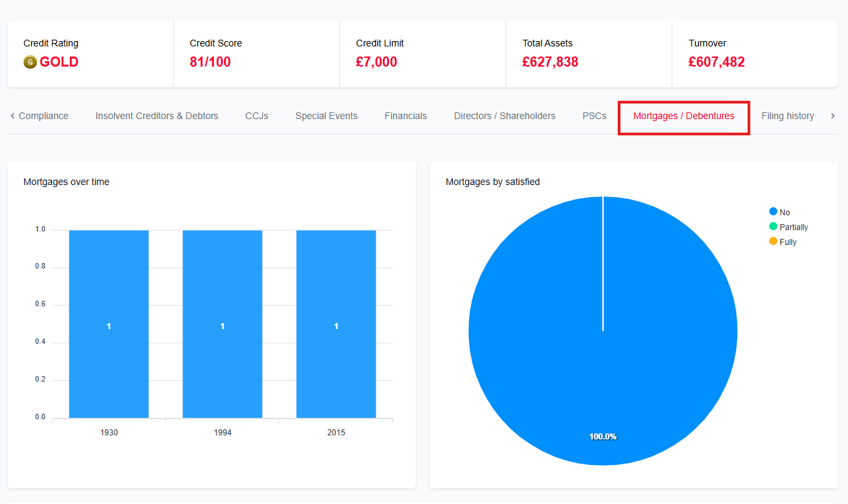Image resolution: width=848 pixels, height=504 pixels.
Task: Toggle the orange 'Fully' legend marker
Action: 773,241
